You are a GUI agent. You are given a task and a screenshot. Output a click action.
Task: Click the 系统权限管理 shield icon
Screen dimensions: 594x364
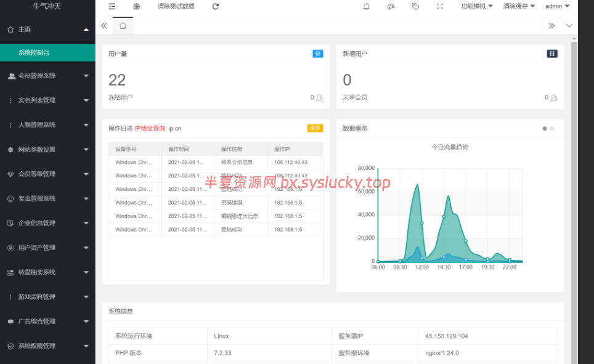[x=10, y=346]
